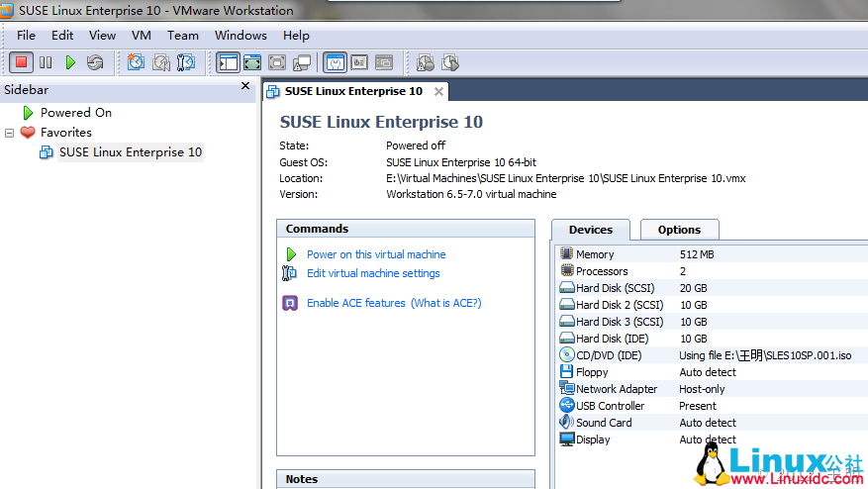Click Power on this virtual machine link
The image size is (868, 489).
(x=376, y=254)
